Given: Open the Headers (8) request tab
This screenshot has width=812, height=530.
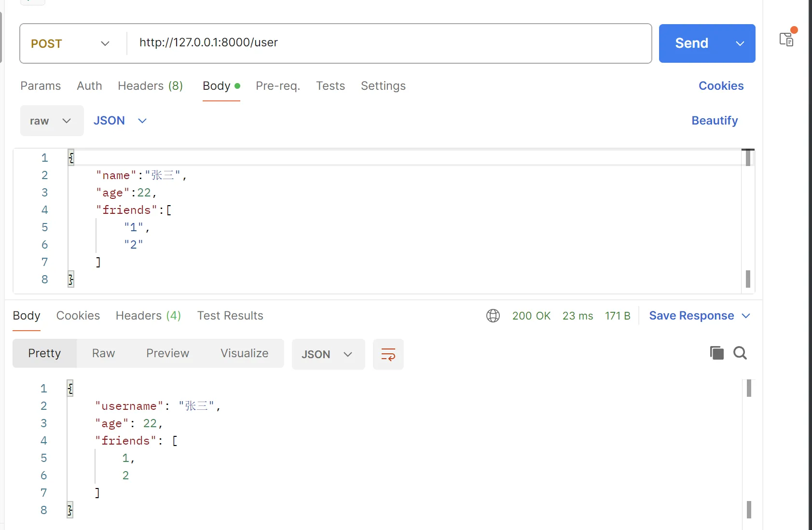Looking at the screenshot, I should (x=150, y=86).
